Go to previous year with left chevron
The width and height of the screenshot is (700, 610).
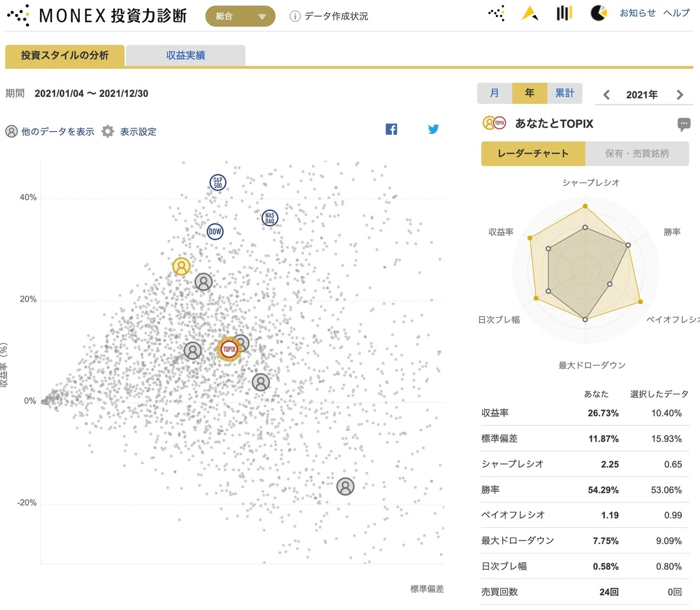tap(607, 94)
